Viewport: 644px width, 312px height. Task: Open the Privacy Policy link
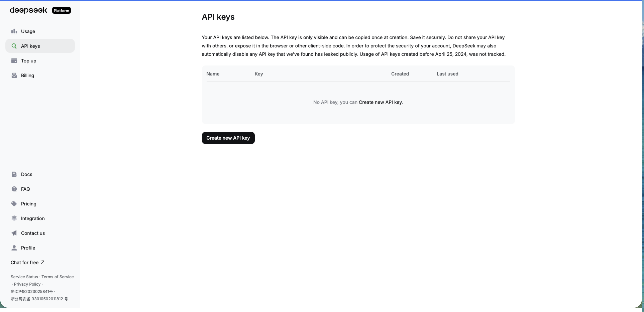[27, 284]
